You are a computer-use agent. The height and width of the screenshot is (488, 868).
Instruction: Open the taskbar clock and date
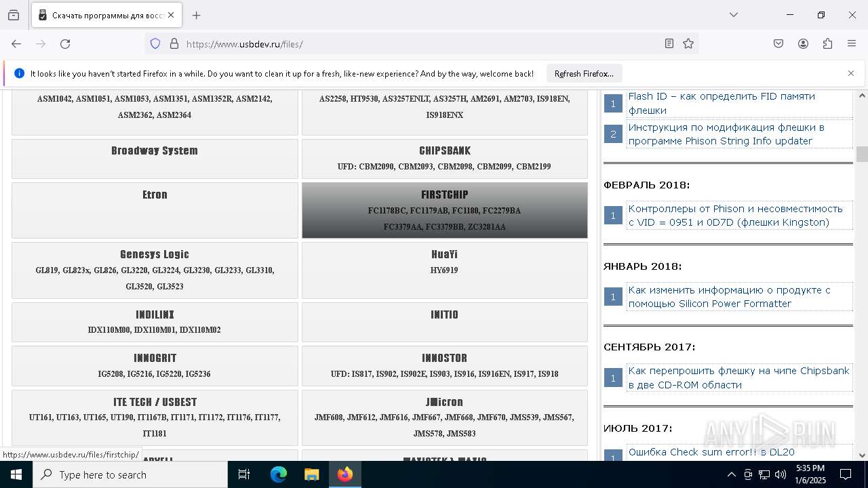(x=810, y=474)
